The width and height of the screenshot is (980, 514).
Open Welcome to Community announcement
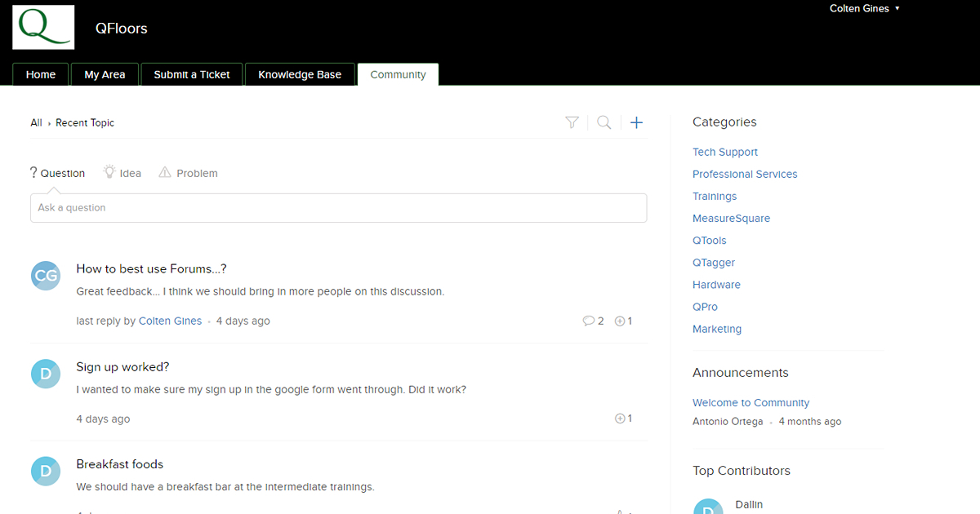[x=751, y=402]
